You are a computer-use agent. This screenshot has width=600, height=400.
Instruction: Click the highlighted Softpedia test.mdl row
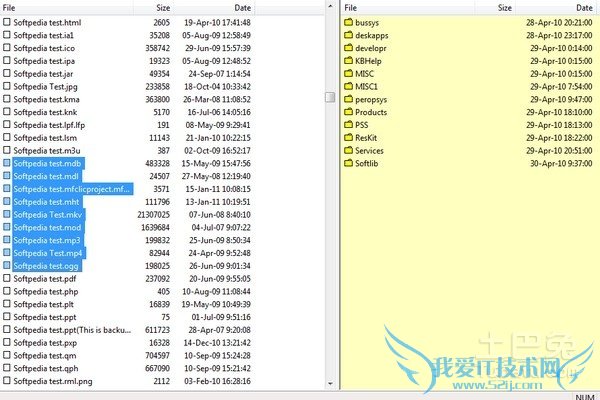point(46,176)
